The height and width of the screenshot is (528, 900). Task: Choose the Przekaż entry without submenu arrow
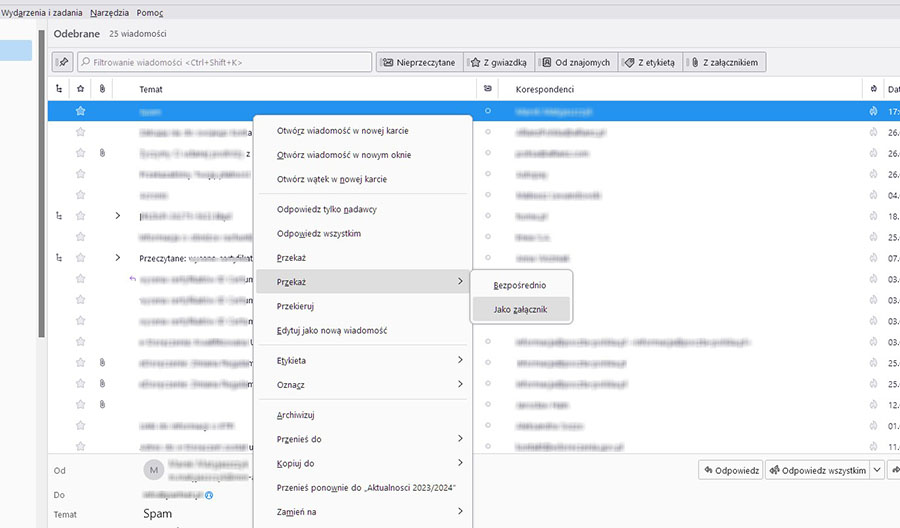362,258
